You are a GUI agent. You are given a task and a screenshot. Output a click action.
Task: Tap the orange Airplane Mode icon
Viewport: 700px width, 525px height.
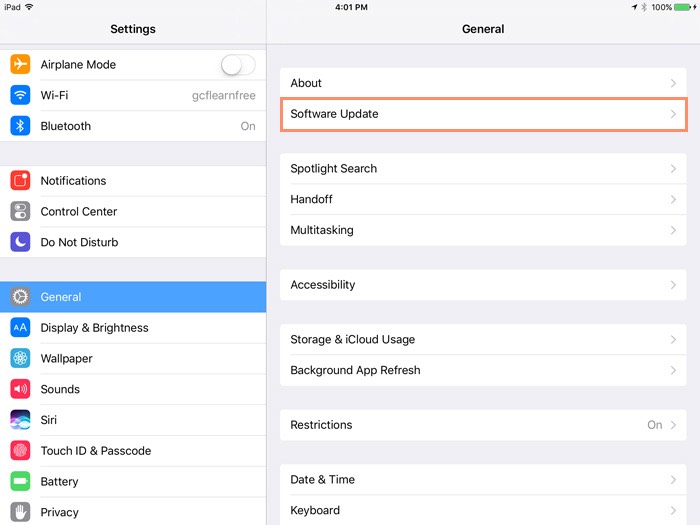tap(20, 65)
